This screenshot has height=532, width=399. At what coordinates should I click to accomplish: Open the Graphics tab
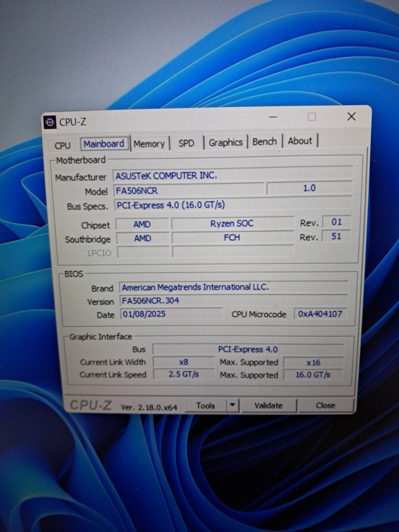(226, 143)
